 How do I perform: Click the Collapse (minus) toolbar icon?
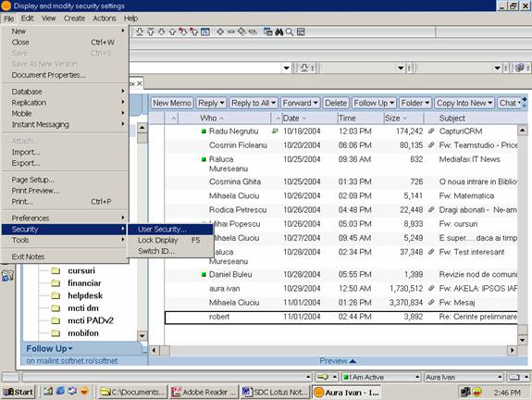[231, 31]
